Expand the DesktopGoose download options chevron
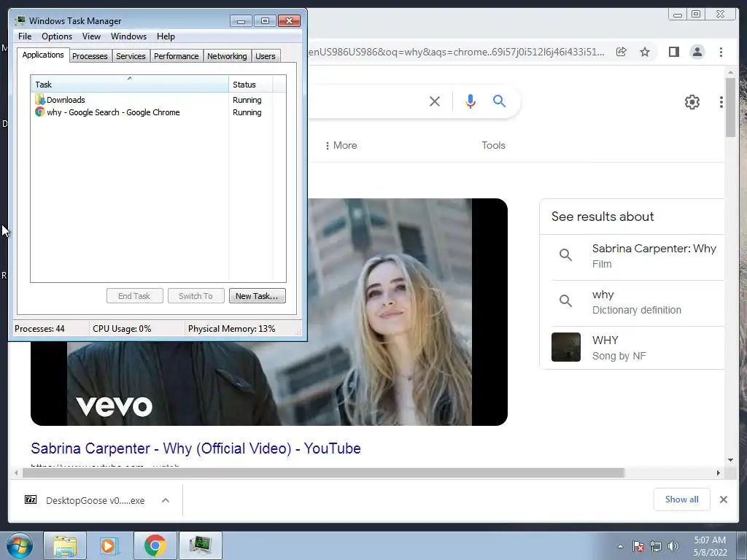The height and width of the screenshot is (560, 747). click(166, 500)
